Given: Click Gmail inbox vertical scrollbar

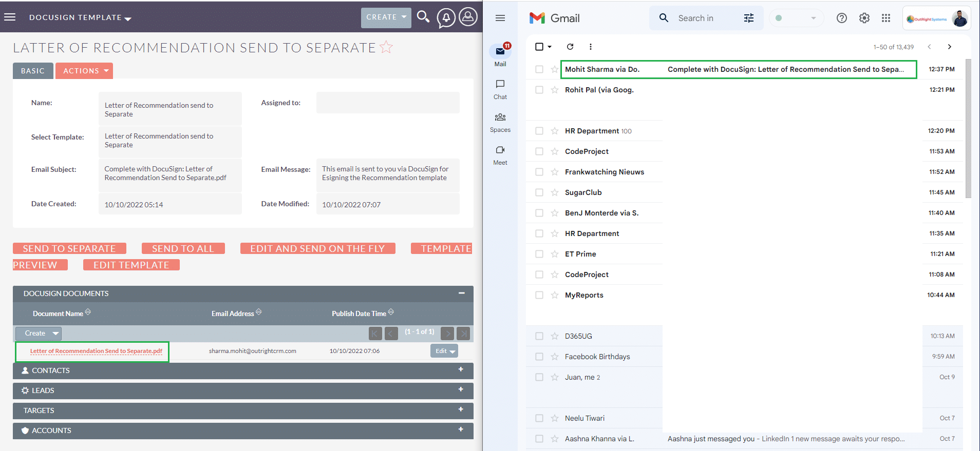Looking at the screenshot, I should pyautogui.click(x=968, y=128).
